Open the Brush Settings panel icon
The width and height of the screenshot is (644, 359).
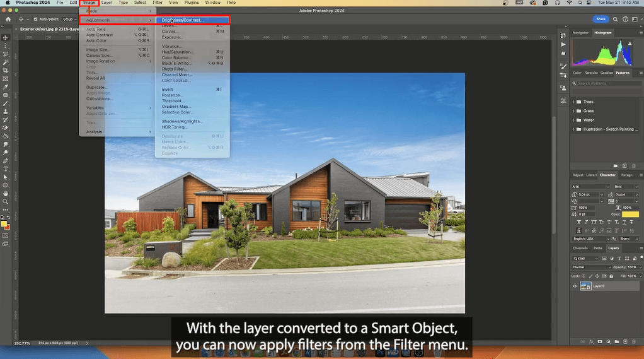[563, 66]
